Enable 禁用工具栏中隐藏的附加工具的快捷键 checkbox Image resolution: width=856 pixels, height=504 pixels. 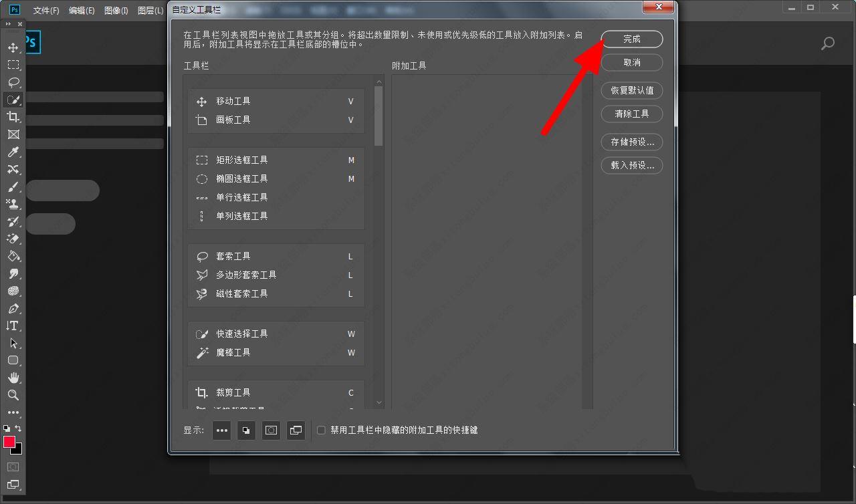(321, 430)
